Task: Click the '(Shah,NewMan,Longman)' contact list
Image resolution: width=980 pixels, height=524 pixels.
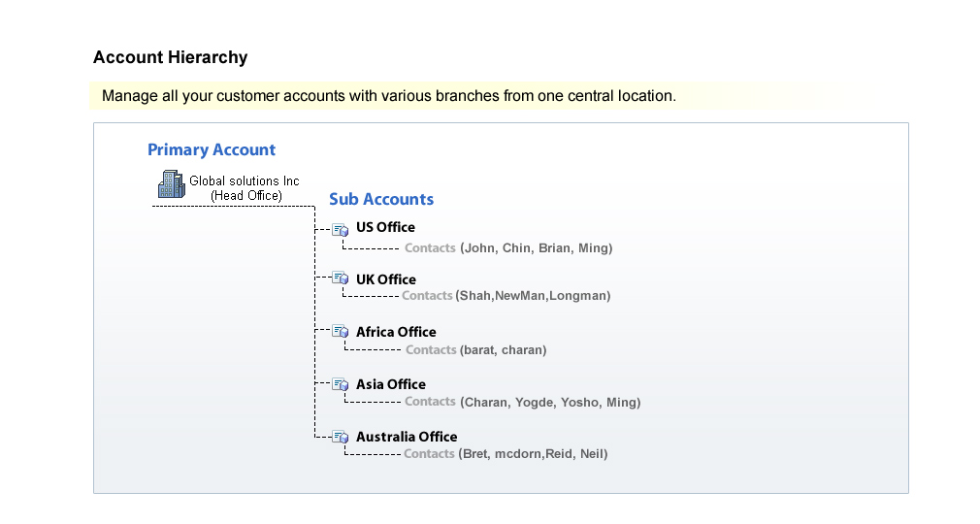Action: pyautogui.click(x=533, y=296)
